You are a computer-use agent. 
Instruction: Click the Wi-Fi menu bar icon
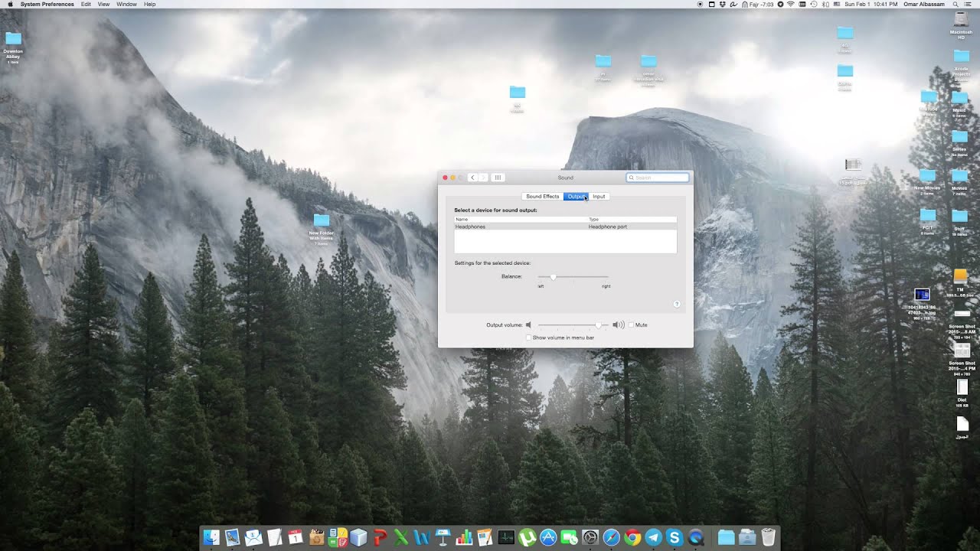792,5
